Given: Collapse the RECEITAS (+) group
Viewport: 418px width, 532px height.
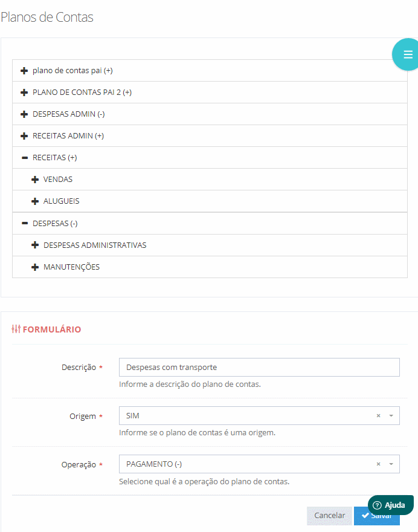Looking at the screenshot, I should [24, 158].
